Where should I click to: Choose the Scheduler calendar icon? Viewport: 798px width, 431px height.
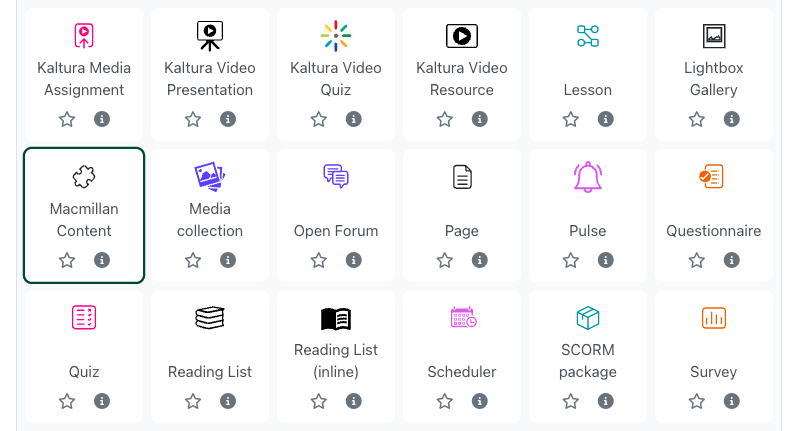[462, 318]
